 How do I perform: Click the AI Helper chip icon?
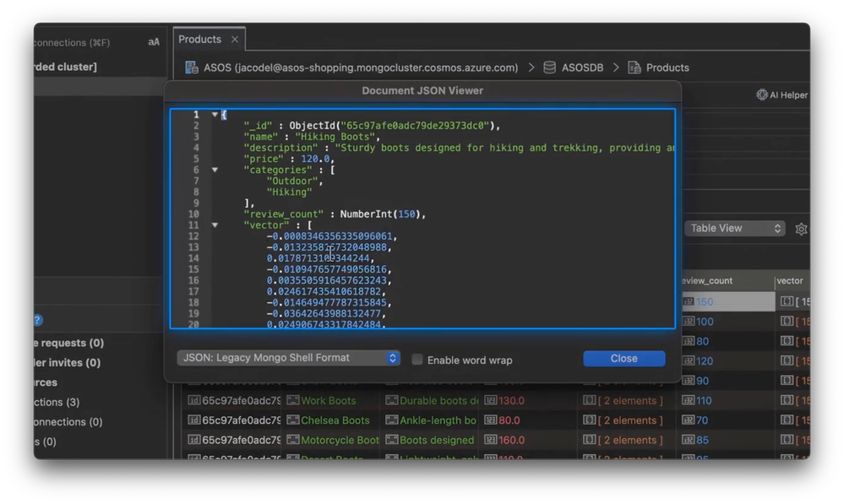pyautogui.click(x=762, y=95)
